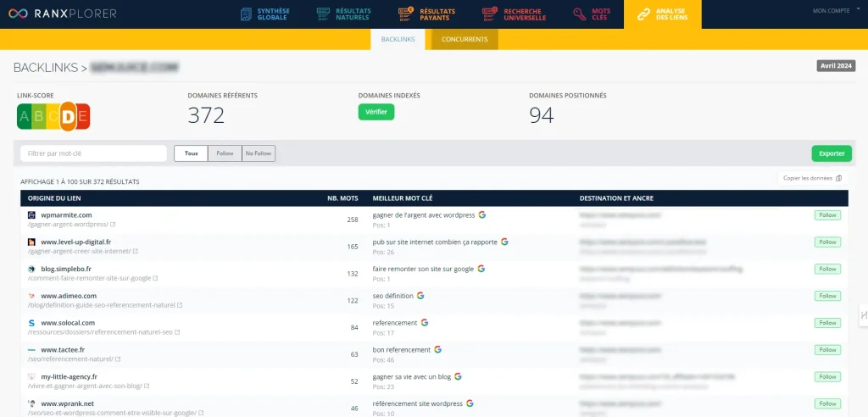The image size is (868, 417).
Task: Switch to the Backlinks tab
Action: coord(398,39)
